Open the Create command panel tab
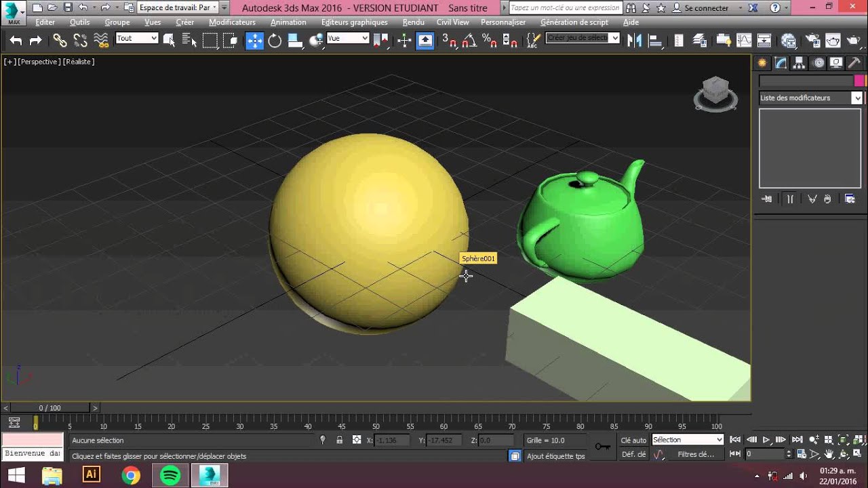This screenshot has width=868, height=488. [x=763, y=63]
